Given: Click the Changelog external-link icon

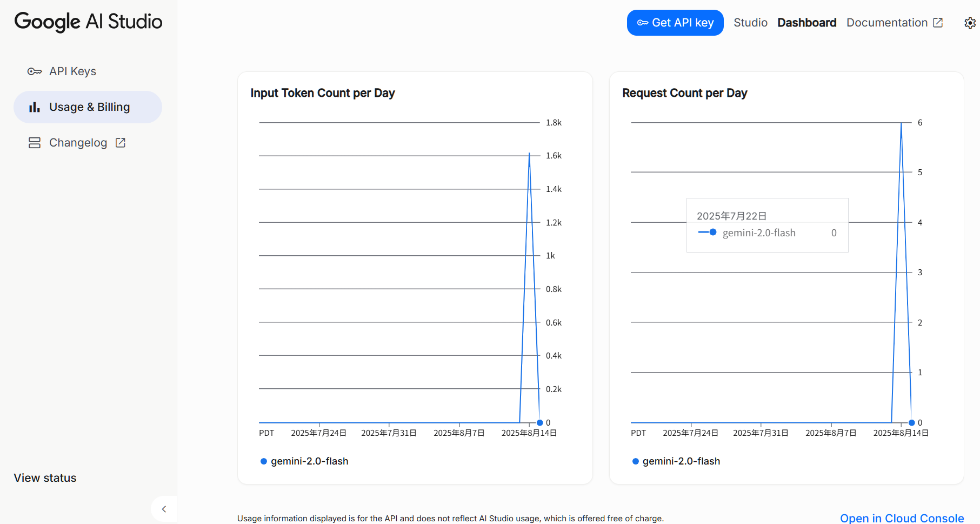Looking at the screenshot, I should pos(121,143).
